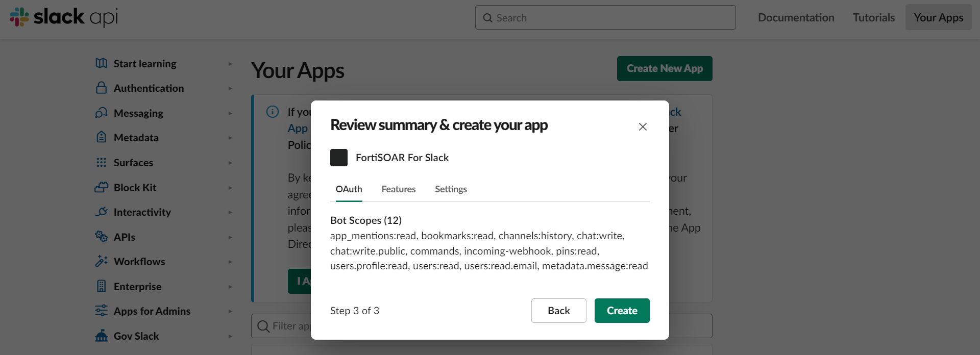
Task: Expand the APIs section arrow
Action: [x=230, y=237]
